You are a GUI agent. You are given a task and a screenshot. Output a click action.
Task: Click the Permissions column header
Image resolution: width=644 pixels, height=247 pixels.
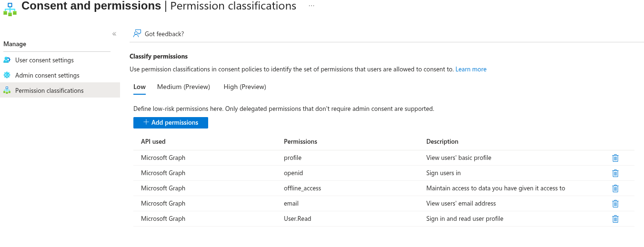(301, 141)
